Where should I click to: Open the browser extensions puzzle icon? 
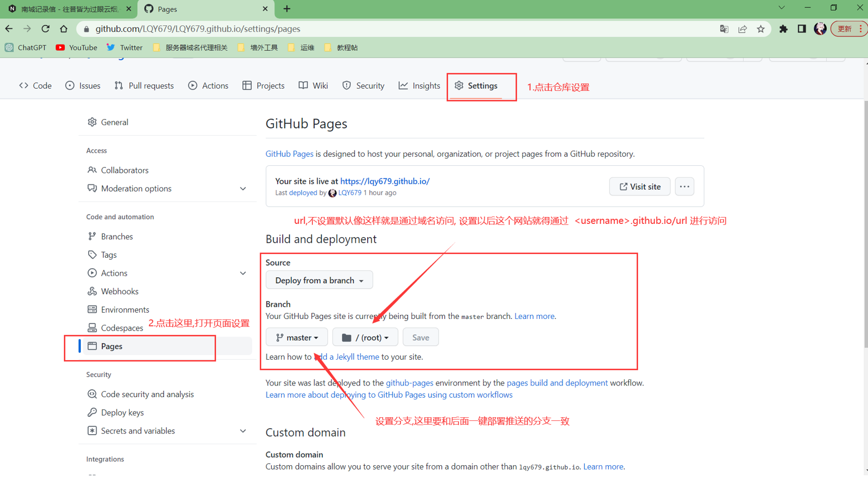(784, 29)
